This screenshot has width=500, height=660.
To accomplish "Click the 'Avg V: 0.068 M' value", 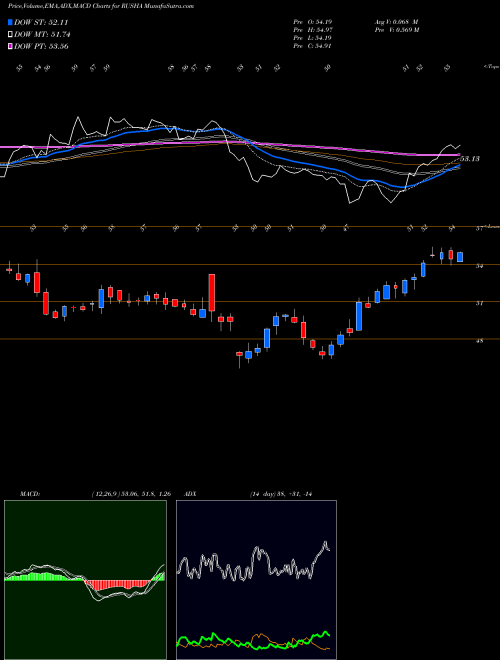I will click(x=396, y=22).
